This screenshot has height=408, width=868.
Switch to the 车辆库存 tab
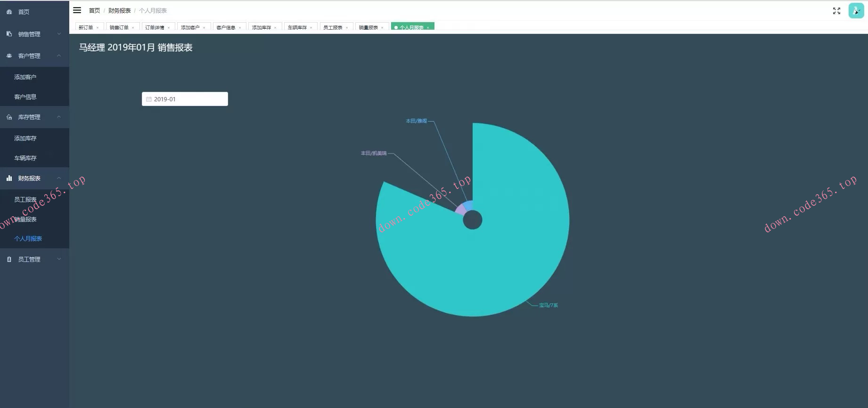[297, 28]
